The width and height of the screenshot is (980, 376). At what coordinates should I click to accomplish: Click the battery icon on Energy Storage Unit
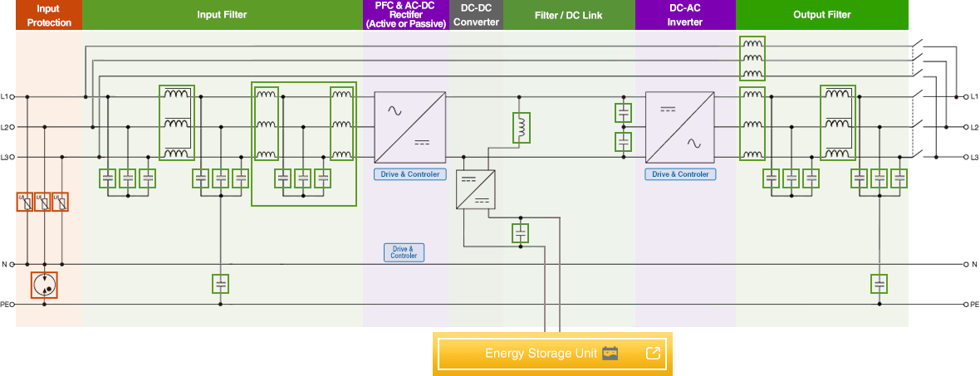[x=610, y=354]
